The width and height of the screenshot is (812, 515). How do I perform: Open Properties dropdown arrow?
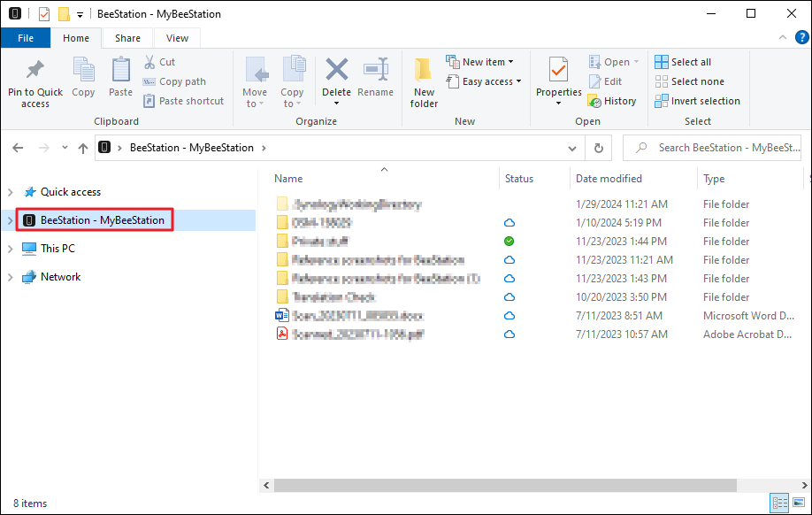click(x=559, y=104)
